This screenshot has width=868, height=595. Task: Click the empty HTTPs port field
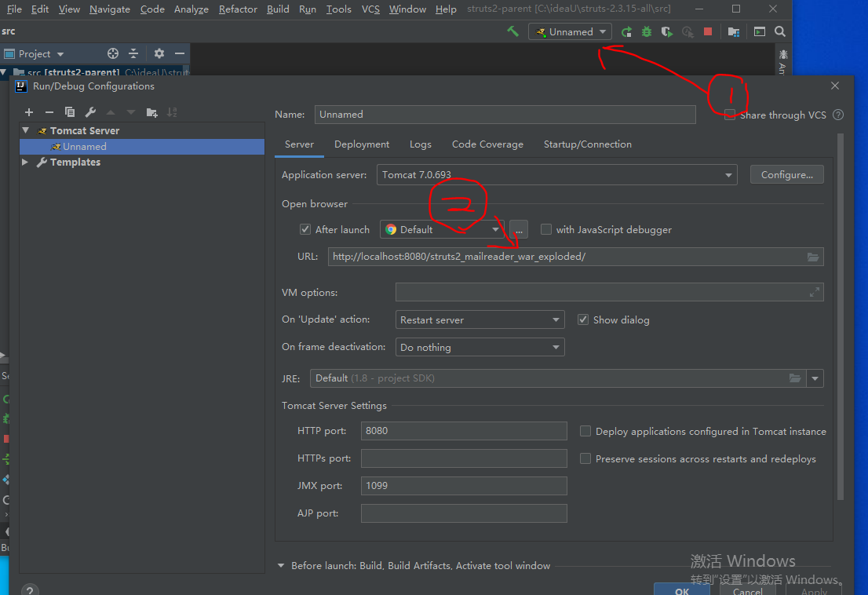click(464, 458)
